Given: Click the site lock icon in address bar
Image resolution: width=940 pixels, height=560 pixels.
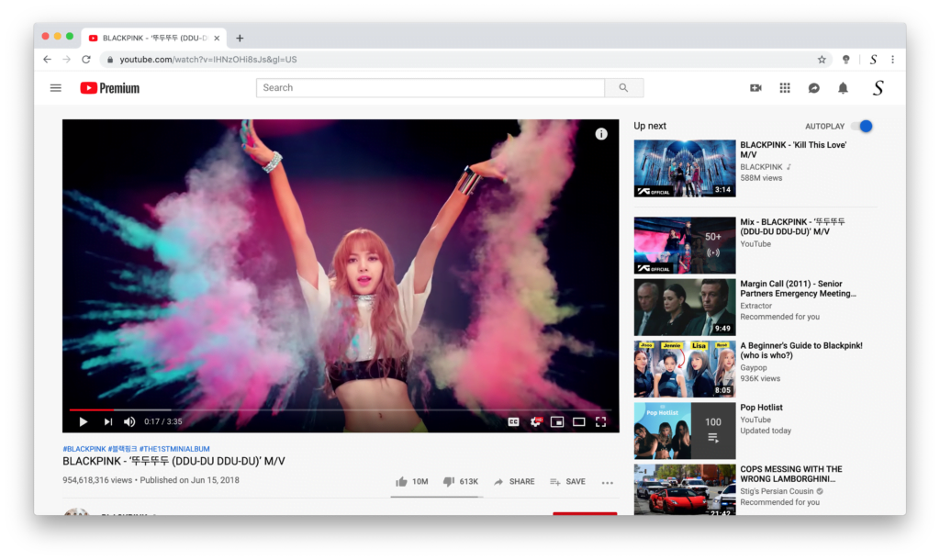Looking at the screenshot, I should [110, 60].
